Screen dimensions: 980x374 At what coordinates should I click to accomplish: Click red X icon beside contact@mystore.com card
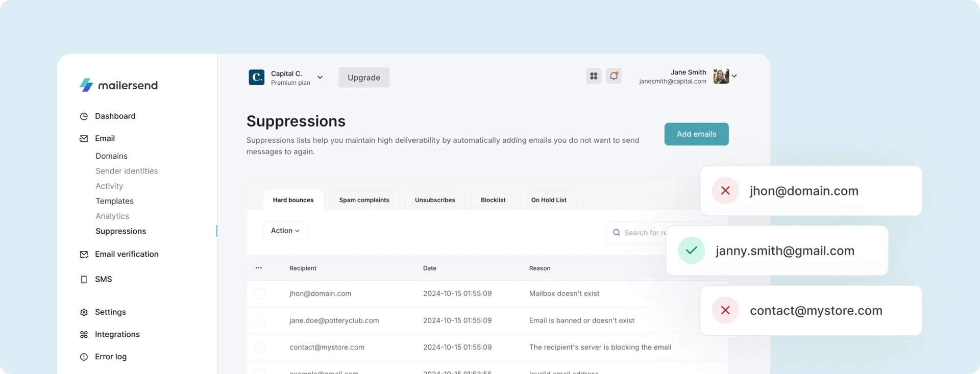[725, 310]
